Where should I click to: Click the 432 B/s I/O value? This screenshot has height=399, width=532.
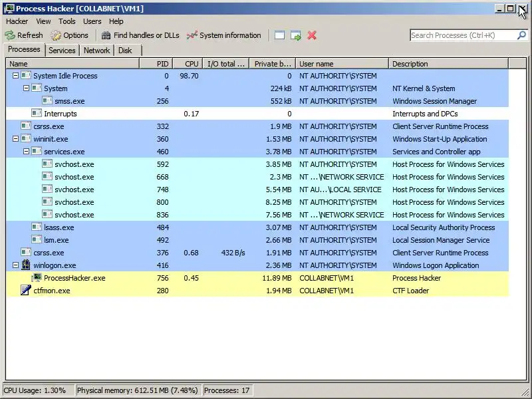pyautogui.click(x=233, y=253)
